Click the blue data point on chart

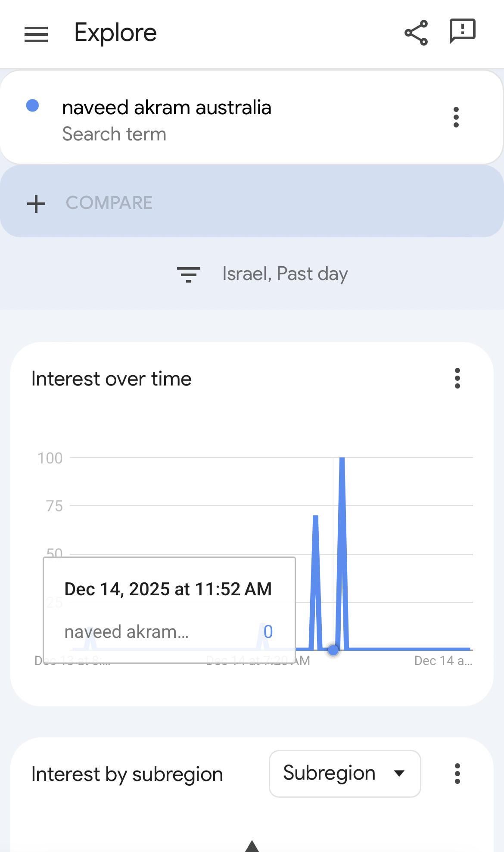point(333,650)
